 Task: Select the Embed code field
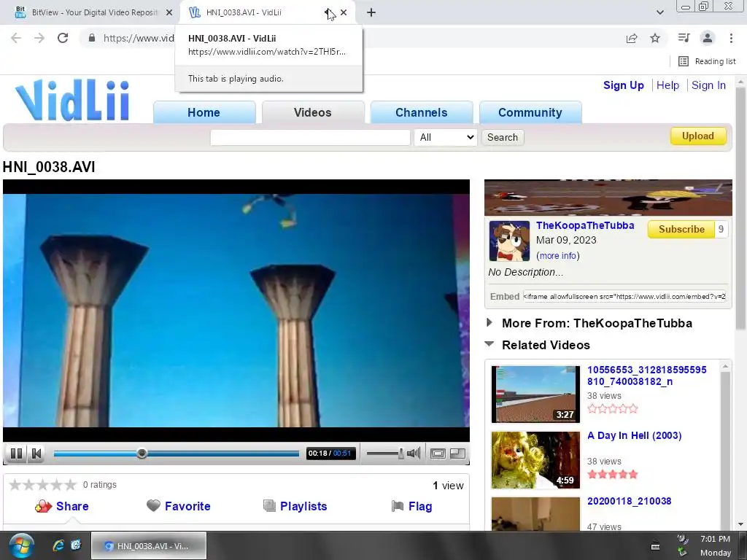tap(624, 296)
